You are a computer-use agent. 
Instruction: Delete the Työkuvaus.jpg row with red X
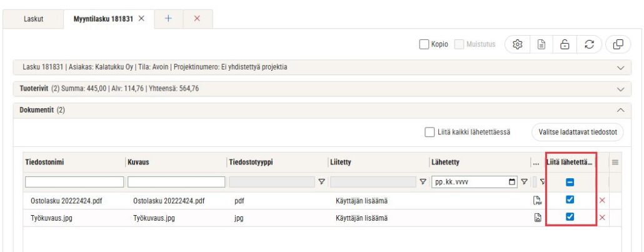603,217
